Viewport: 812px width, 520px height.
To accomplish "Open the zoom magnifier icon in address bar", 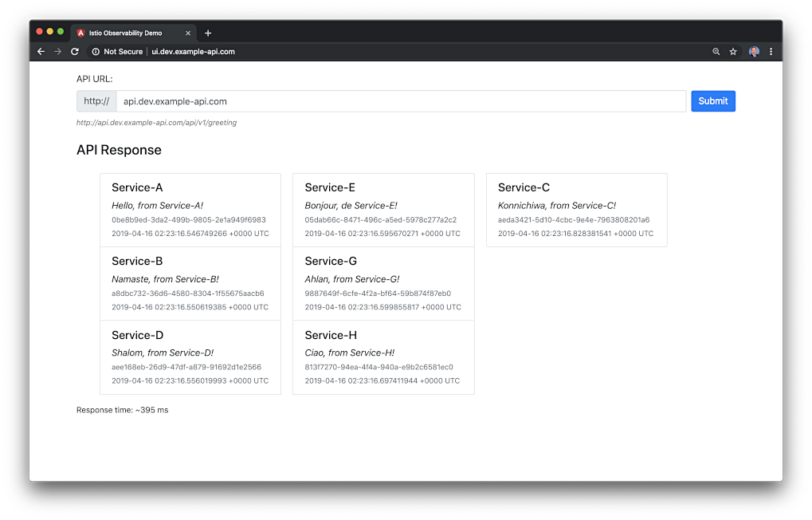I will tap(716, 52).
